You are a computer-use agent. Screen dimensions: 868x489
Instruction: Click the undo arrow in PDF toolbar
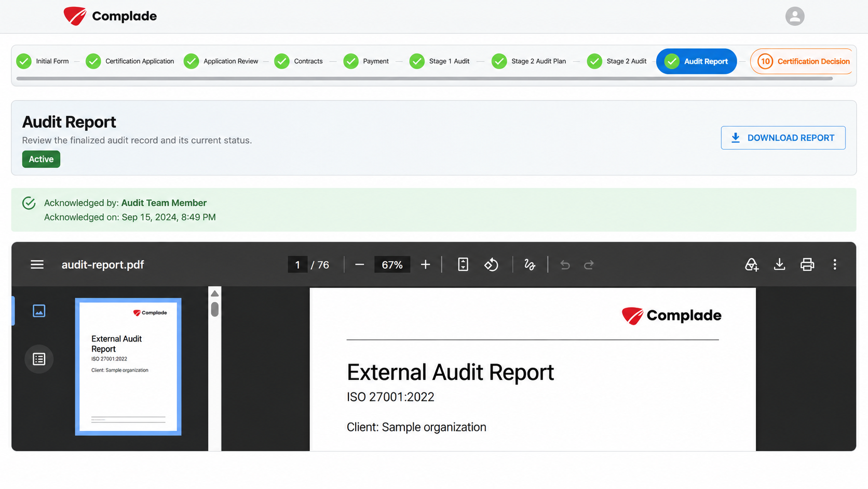point(565,265)
